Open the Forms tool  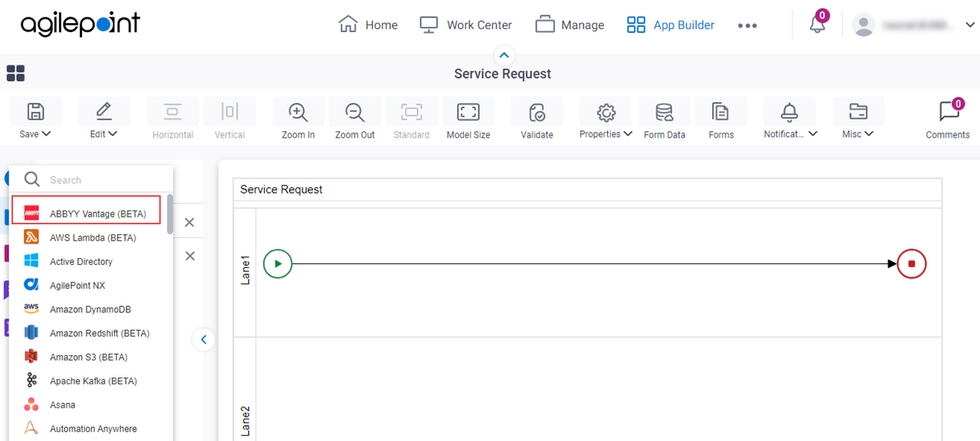[x=720, y=119]
